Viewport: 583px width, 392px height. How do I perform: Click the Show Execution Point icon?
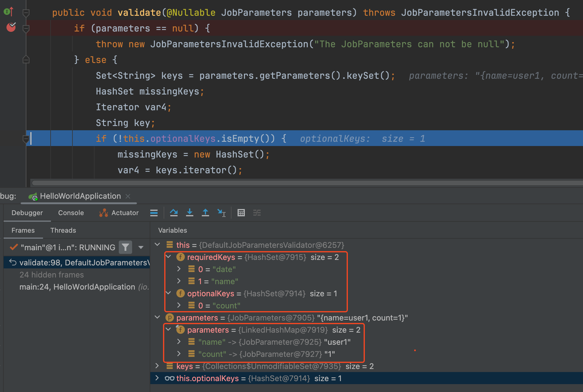[154, 213]
